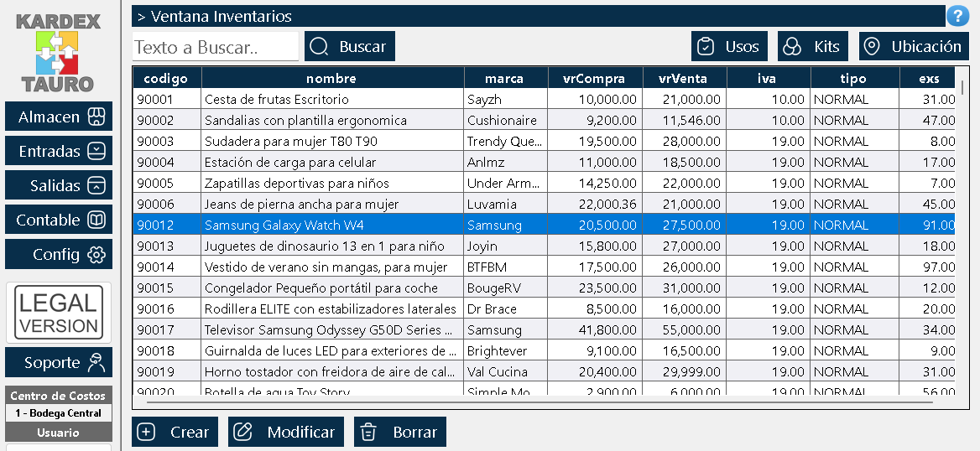Screen dimensions: 980x451
Task: Open the Usos button
Action: 729,46
